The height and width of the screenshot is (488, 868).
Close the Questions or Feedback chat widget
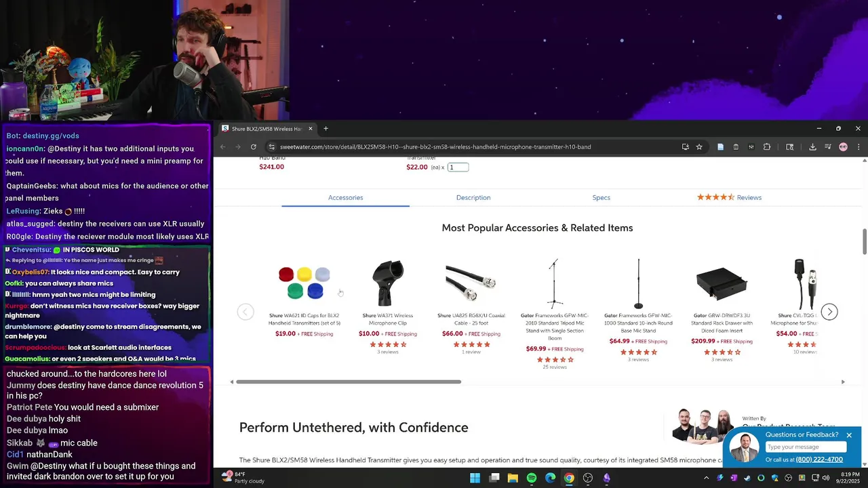pyautogui.click(x=849, y=435)
